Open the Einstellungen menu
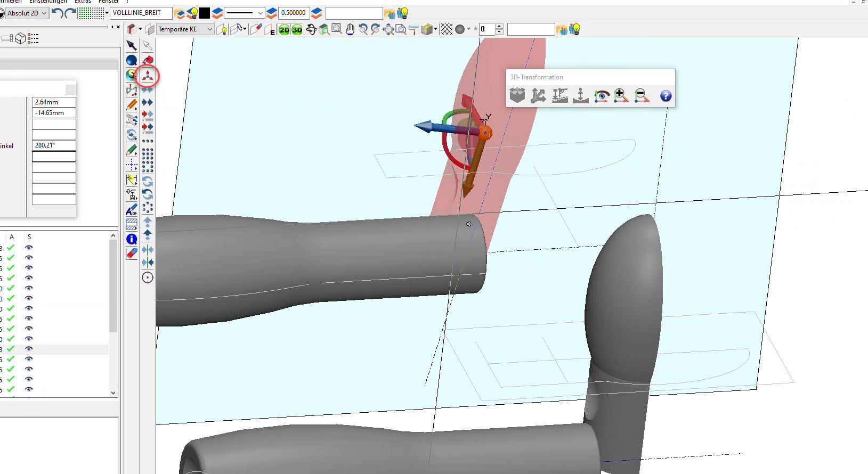This screenshot has width=868, height=474. click(48, 2)
